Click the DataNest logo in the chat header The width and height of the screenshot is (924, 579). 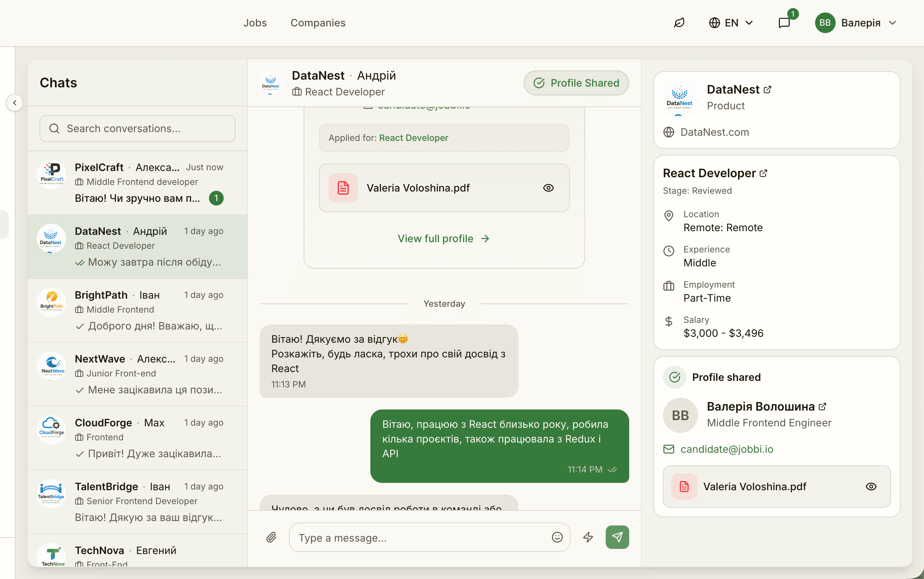(x=271, y=83)
